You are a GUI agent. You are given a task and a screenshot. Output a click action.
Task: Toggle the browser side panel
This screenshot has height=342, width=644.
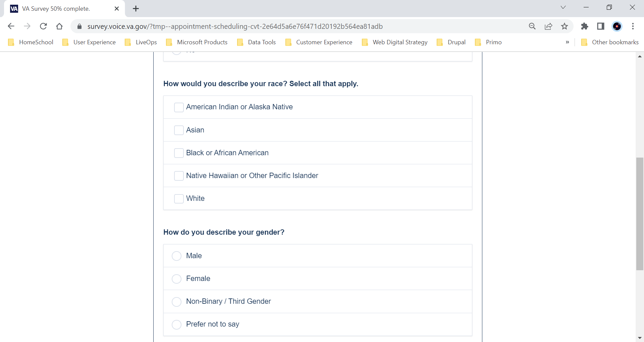pos(601,26)
